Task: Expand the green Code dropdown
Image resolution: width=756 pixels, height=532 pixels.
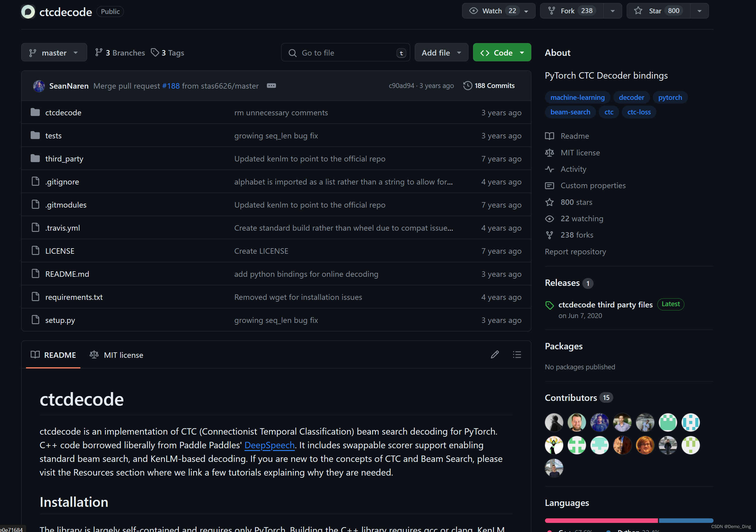Action: click(502, 52)
